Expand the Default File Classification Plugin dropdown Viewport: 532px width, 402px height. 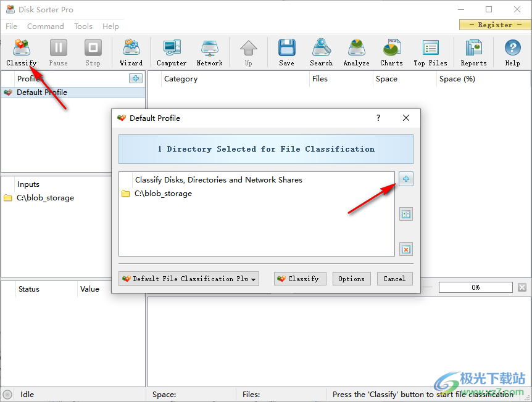[x=189, y=279]
